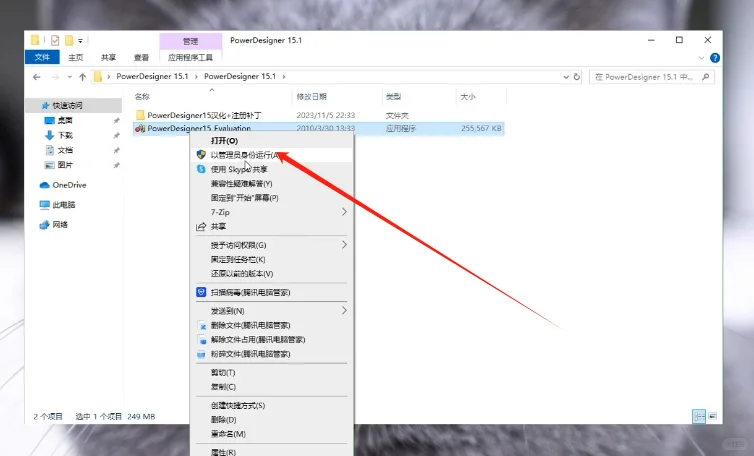Open the 应用程序工具 ribbon tab
Image resolution: width=754 pixels, height=456 pixels.
click(x=190, y=57)
